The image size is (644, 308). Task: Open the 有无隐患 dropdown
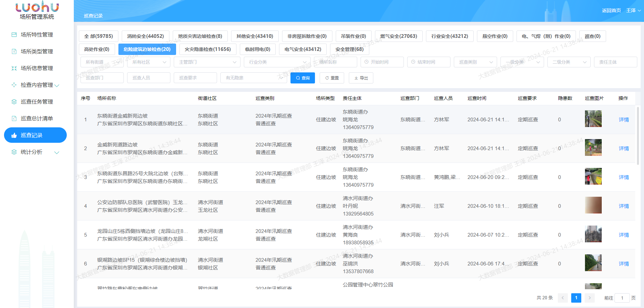(254, 78)
